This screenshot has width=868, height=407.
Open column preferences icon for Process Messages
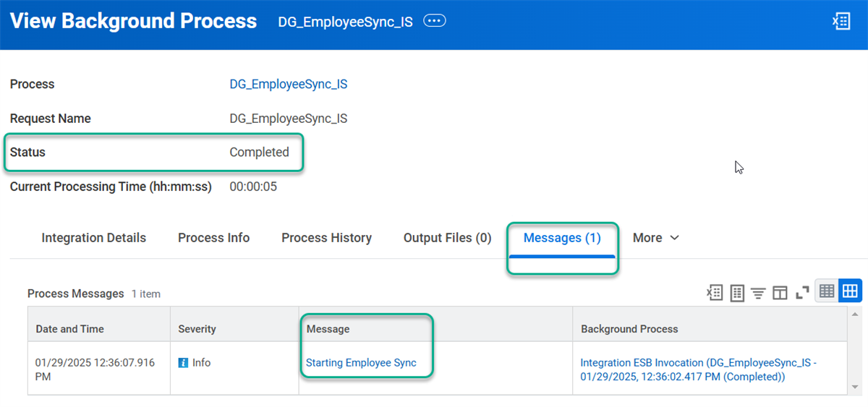point(780,292)
